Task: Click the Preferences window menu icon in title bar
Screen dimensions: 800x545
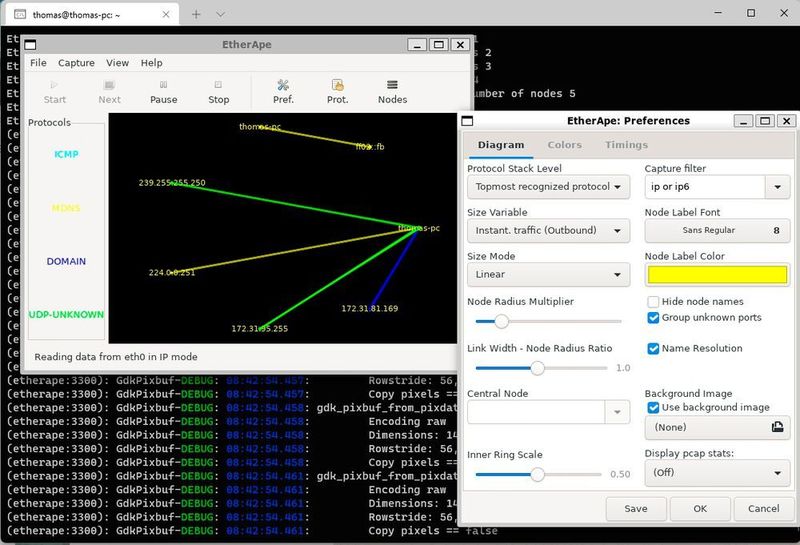Action: point(467,121)
